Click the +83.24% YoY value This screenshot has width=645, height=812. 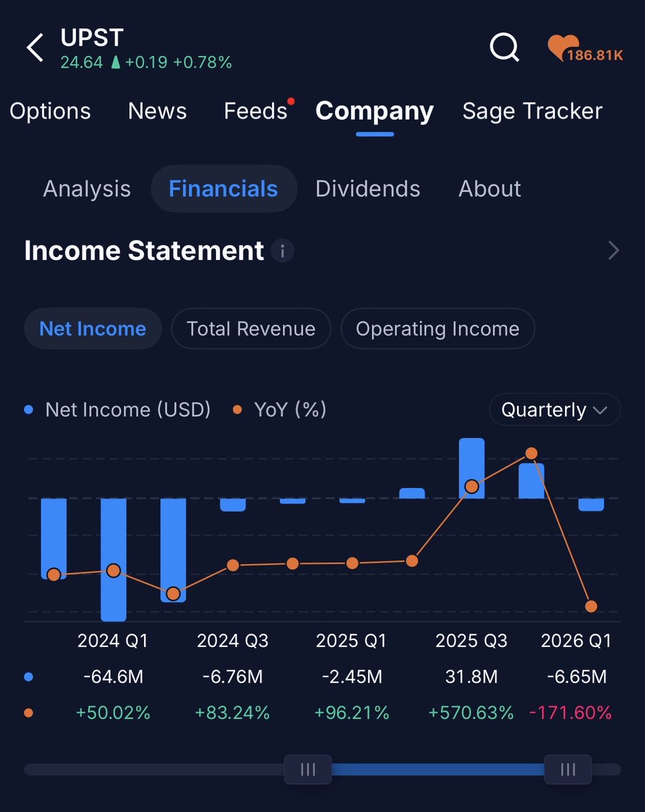(232, 713)
